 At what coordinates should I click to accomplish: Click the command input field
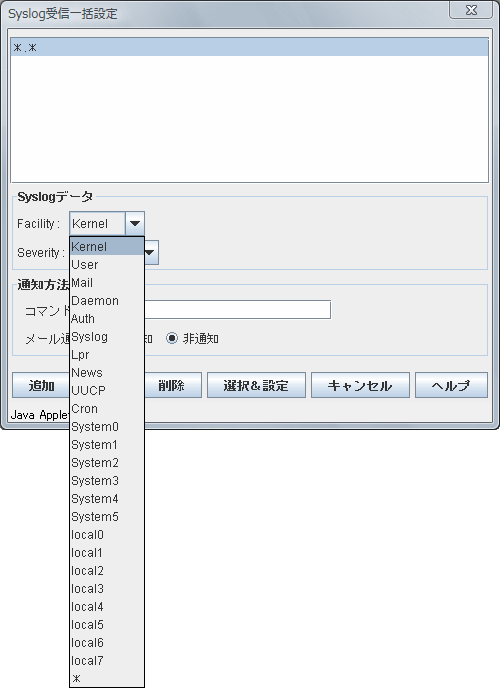237,310
